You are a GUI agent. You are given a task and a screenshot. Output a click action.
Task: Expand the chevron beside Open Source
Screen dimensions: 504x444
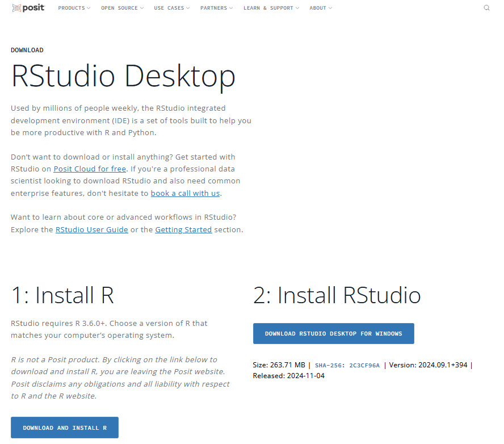click(142, 9)
